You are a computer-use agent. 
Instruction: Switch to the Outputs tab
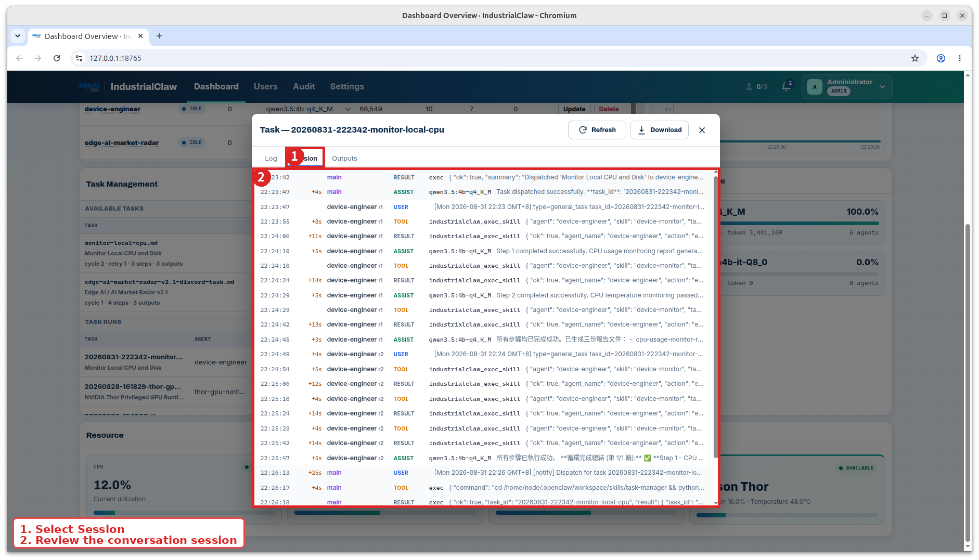point(344,159)
